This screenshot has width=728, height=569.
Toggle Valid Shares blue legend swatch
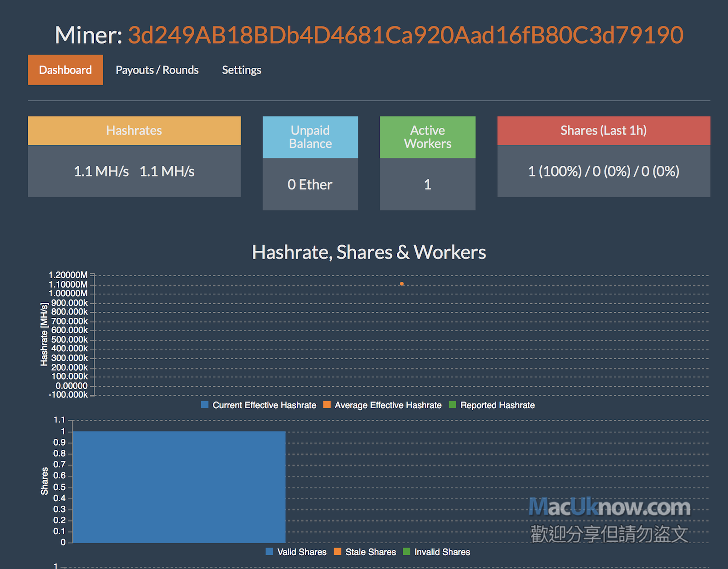[269, 552]
